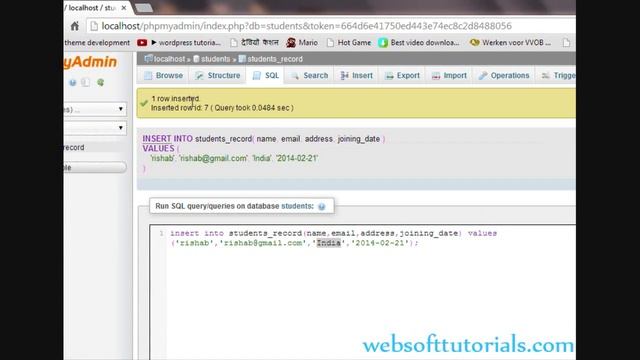
Task: Switch to the Import tab
Action: (x=449, y=76)
